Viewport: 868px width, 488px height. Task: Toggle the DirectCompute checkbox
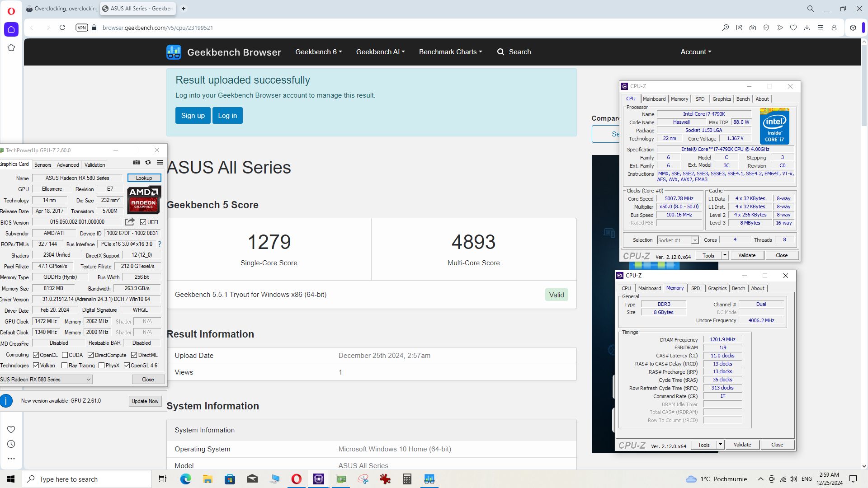[90, 355]
